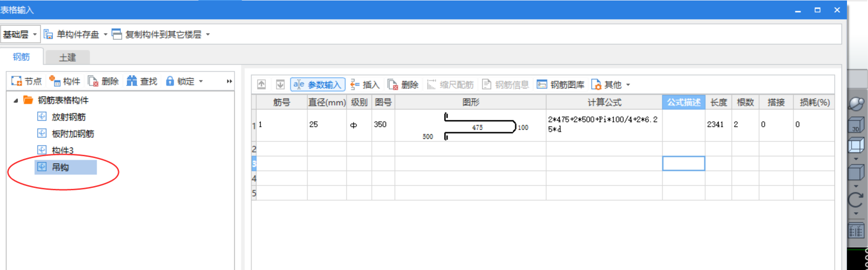Screen dimensions: 868x270
Task: Click the 筋号 column header
Action: [x=282, y=102]
